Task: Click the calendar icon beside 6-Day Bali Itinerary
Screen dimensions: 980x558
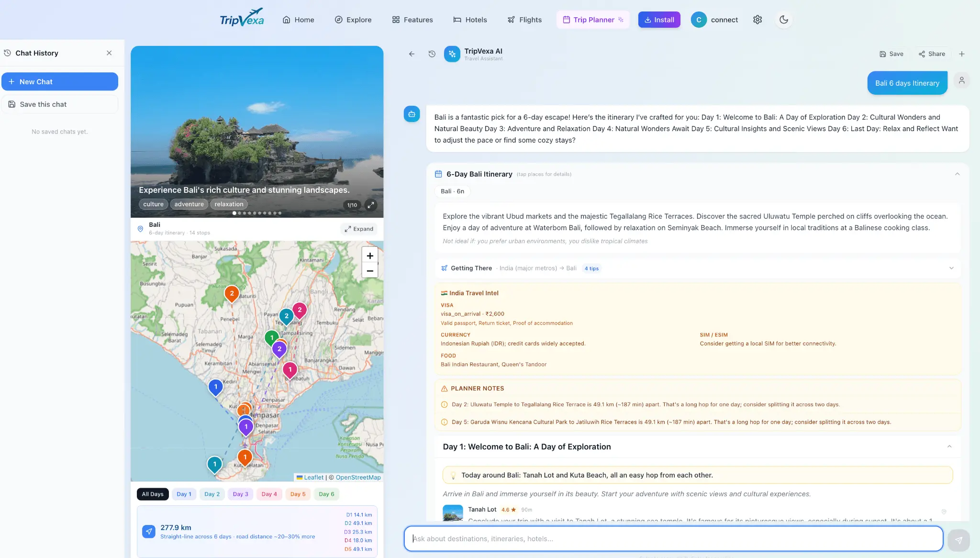Action: 438,174
